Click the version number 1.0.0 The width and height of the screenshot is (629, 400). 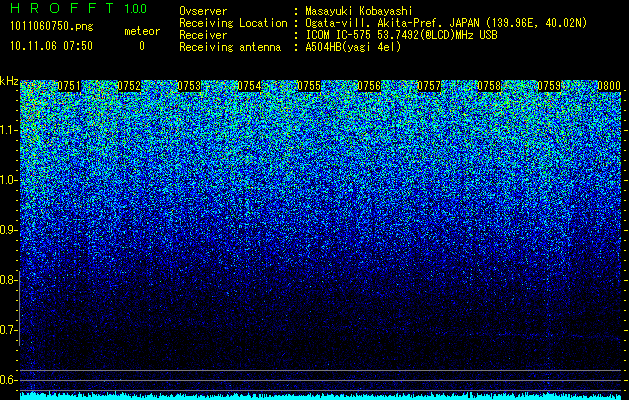[x=136, y=9]
